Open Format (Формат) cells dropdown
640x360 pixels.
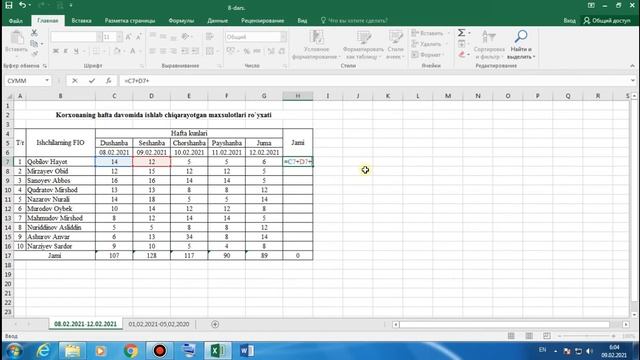pos(427,54)
